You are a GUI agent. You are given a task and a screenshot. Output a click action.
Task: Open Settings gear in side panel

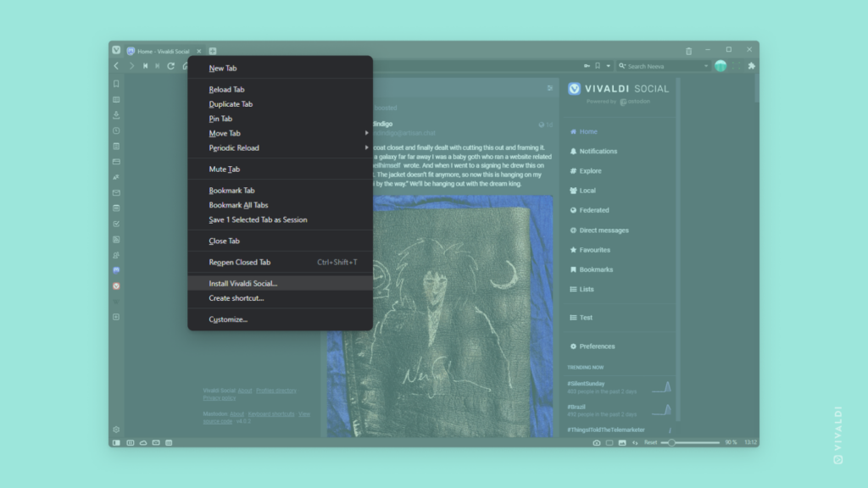tap(116, 430)
